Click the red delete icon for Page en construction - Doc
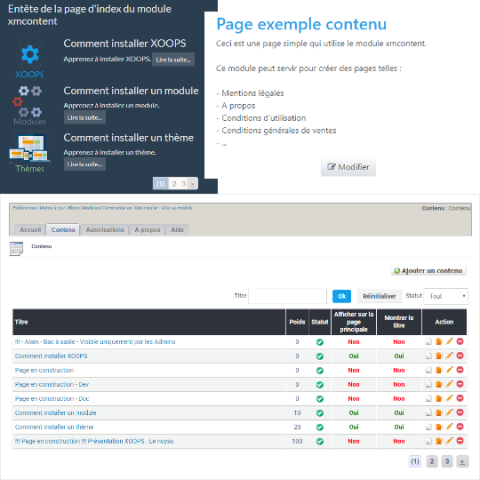This screenshot has width=480, height=480. coord(460,398)
